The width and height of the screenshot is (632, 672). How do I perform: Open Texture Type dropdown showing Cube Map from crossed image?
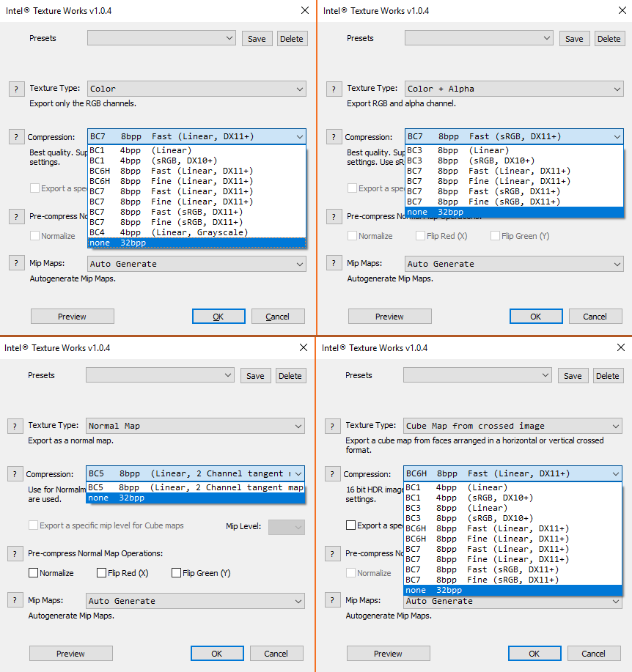[512, 426]
